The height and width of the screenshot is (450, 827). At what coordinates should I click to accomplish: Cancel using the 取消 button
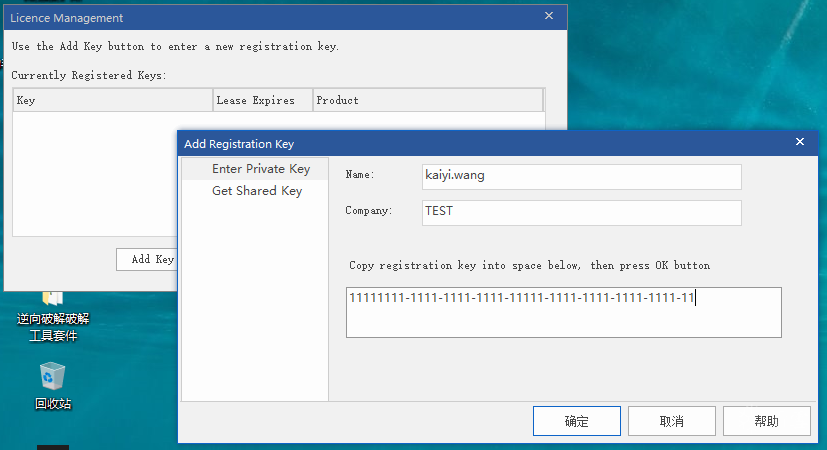click(672, 421)
